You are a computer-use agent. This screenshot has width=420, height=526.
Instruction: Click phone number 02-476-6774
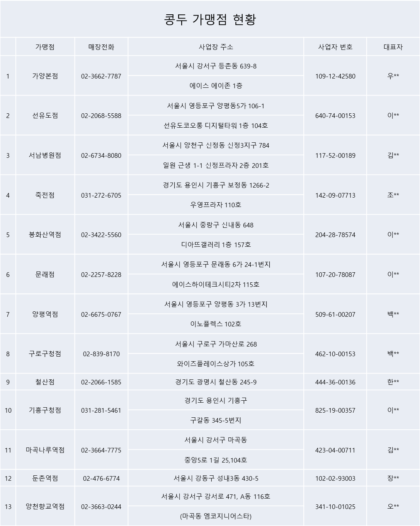tap(101, 478)
